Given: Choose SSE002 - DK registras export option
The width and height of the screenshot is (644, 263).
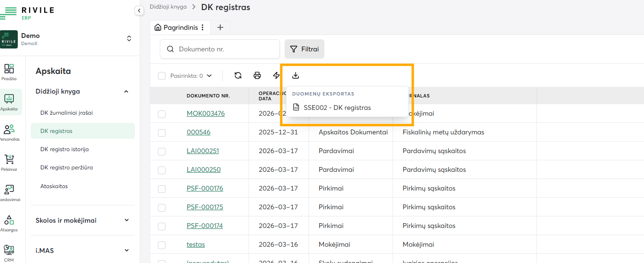Looking at the screenshot, I should click(337, 108).
